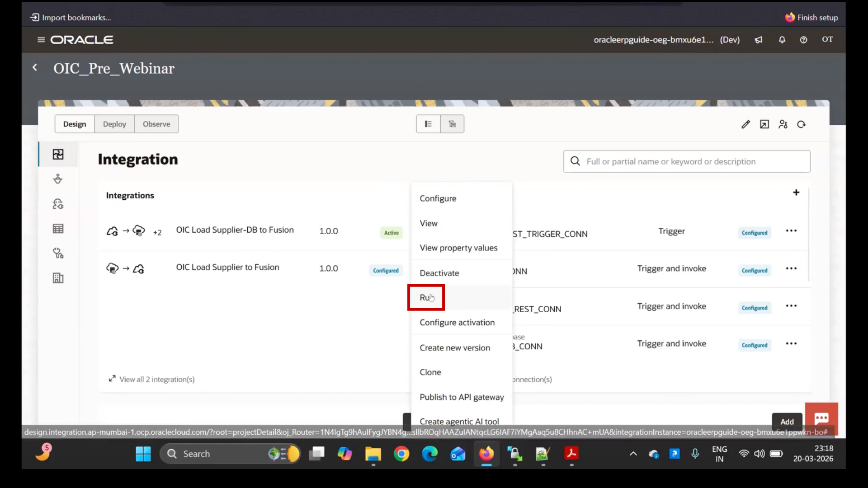This screenshot has height=488, width=868.
Task: Refresh the project using the refresh icon
Action: (x=801, y=124)
